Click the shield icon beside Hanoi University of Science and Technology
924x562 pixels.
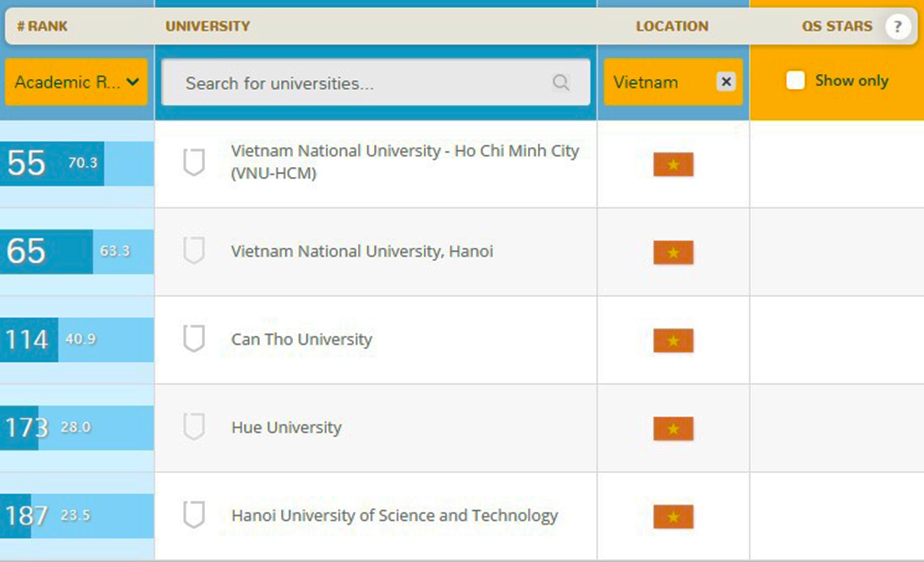coord(194,515)
